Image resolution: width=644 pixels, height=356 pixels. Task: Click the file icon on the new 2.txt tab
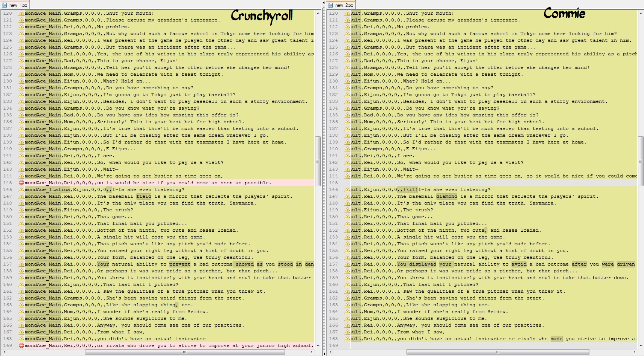tap(330, 5)
